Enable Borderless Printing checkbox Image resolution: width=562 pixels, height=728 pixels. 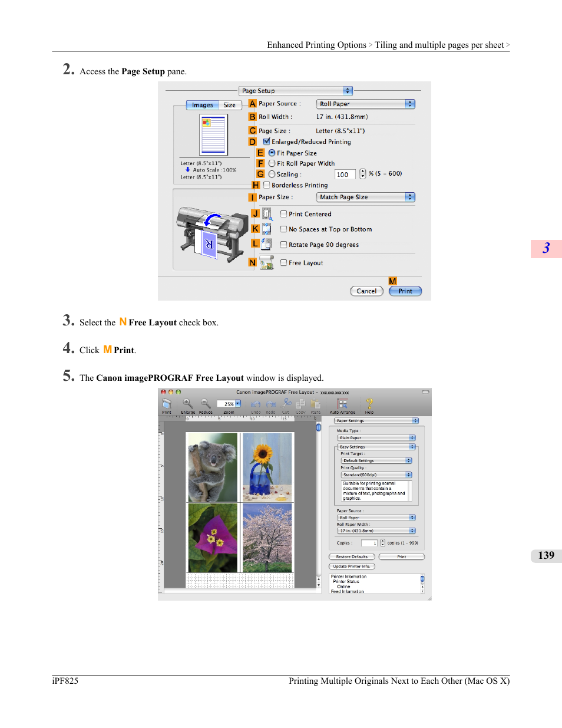[266, 185]
